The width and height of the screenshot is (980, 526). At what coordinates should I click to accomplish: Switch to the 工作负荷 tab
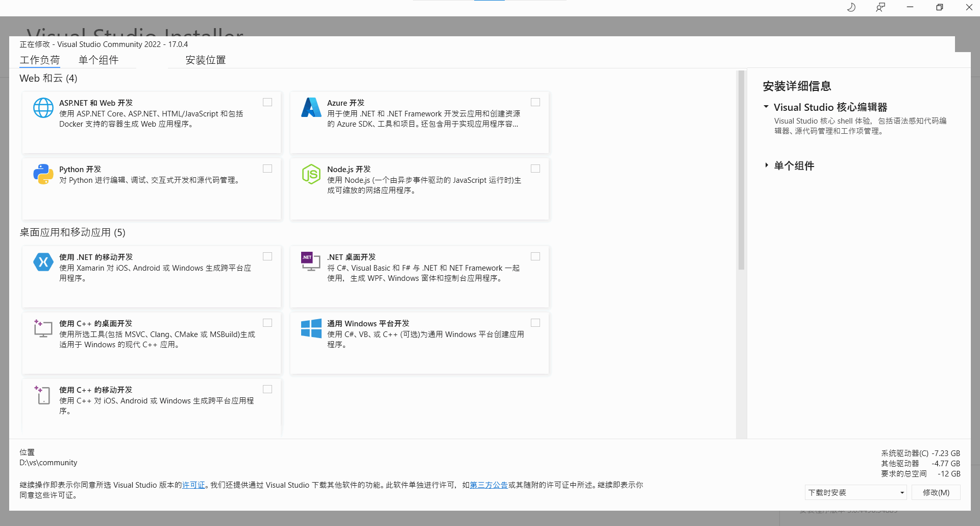pos(40,60)
